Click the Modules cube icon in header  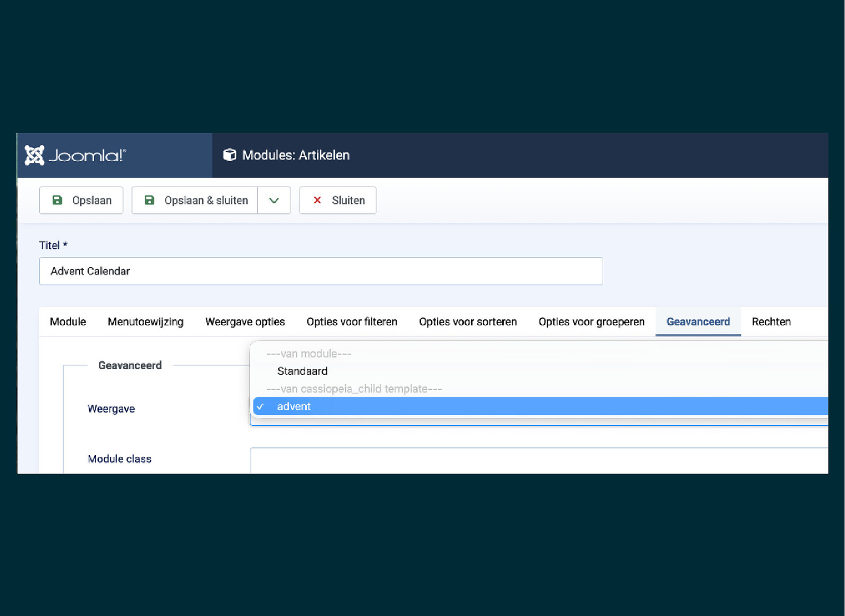[x=230, y=155]
